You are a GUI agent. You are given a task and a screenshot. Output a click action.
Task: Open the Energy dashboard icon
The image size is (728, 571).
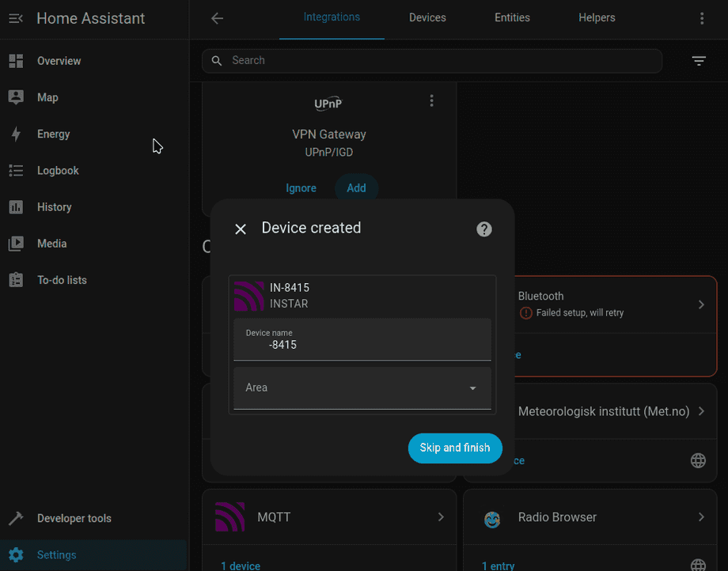tap(16, 134)
